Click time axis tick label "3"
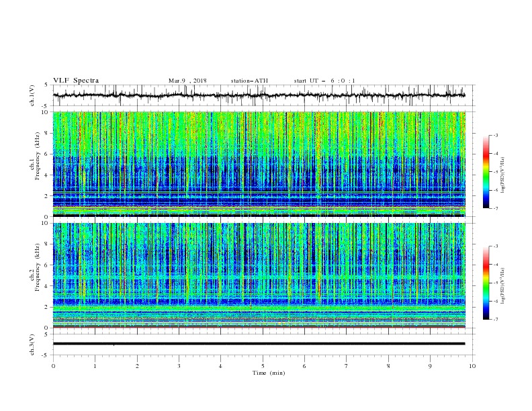 [179, 366]
